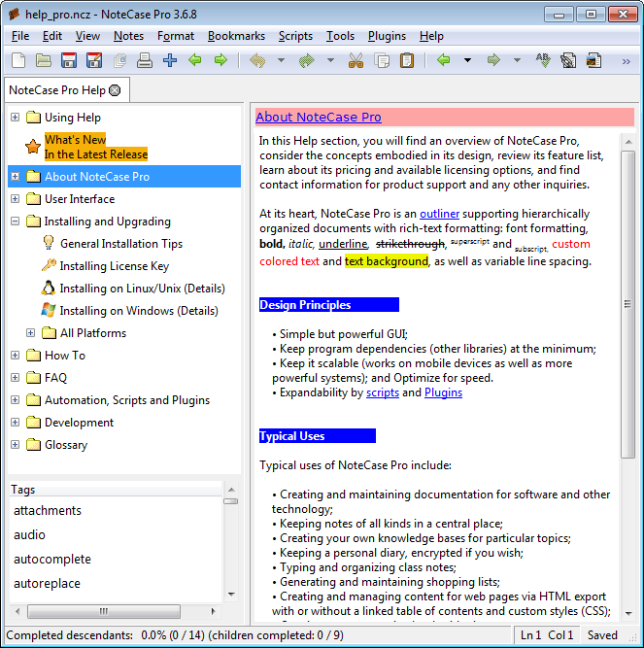
Task: Click the Paste clipboard icon
Action: tap(407, 60)
